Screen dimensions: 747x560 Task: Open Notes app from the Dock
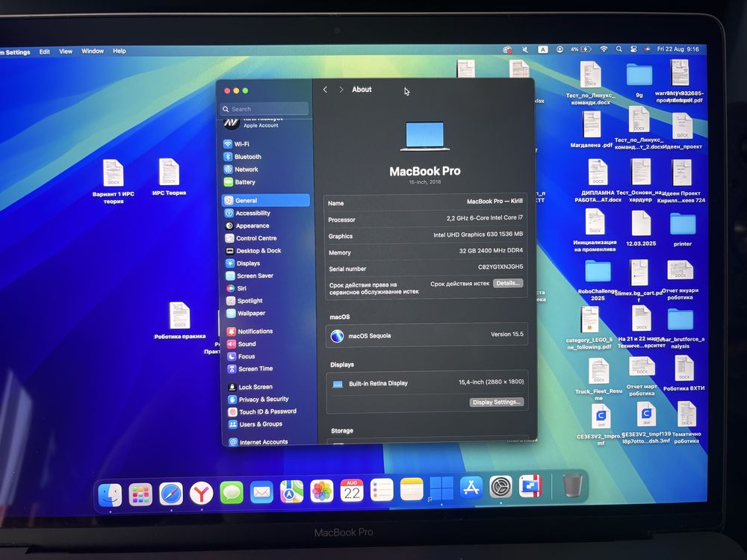[x=412, y=490]
